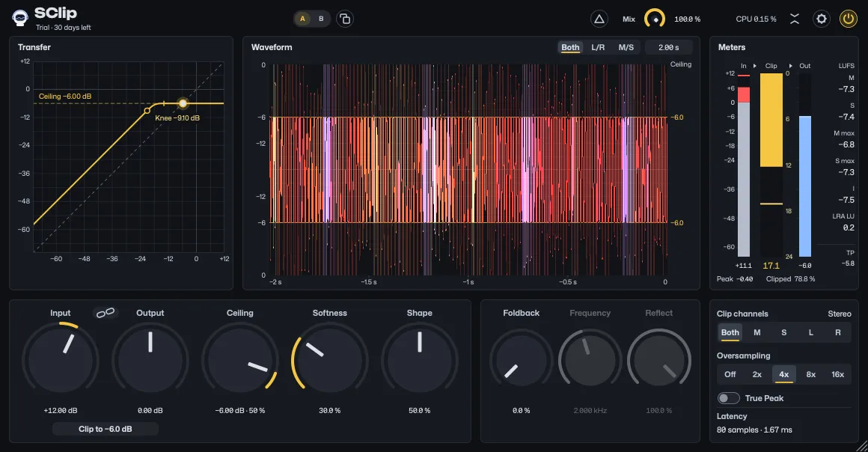Toggle the plugin power bypass button
This screenshot has width=868, height=452.
click(x=848, y=19)
